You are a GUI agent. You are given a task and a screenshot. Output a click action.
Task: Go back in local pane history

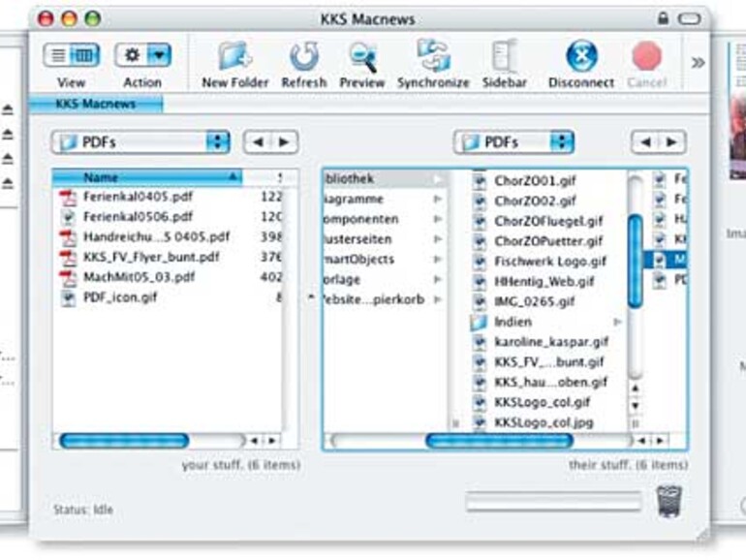(x=258, y=142)
